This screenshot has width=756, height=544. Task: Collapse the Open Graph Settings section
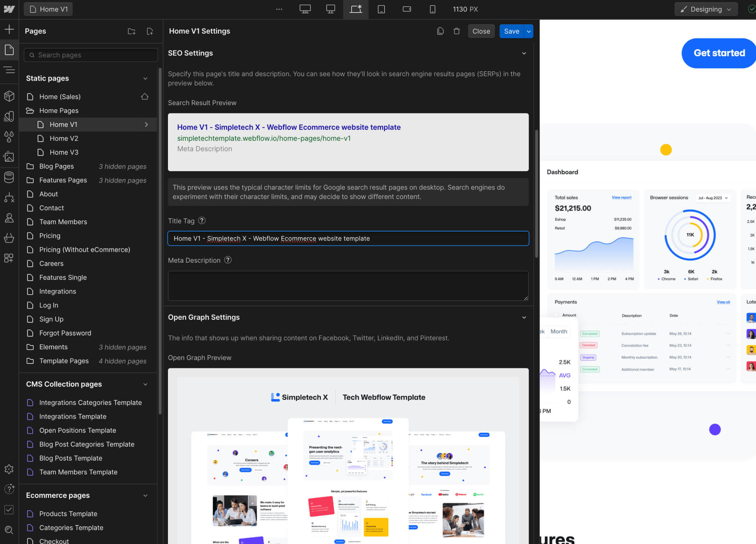[x=524, y=317]
